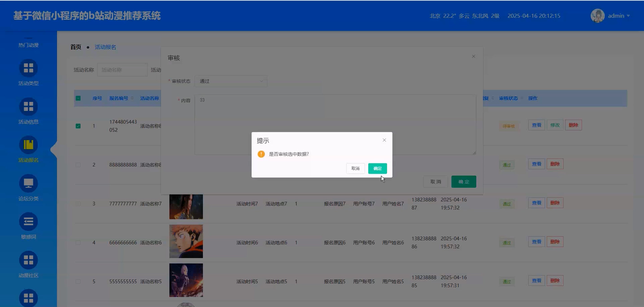Uncheck the row 1 checkbox
The image size is (644, 307).
(x=78, y=126)
